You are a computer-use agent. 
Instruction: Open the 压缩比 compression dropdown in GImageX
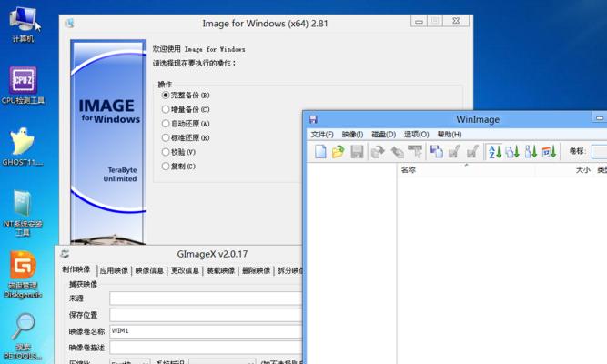click(130, 361)
